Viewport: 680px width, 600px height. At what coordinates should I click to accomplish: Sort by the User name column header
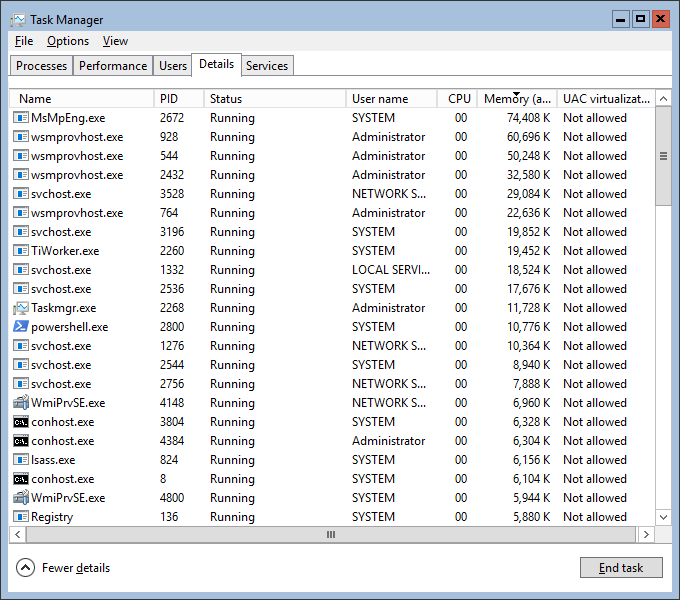[x=391, y=99]
